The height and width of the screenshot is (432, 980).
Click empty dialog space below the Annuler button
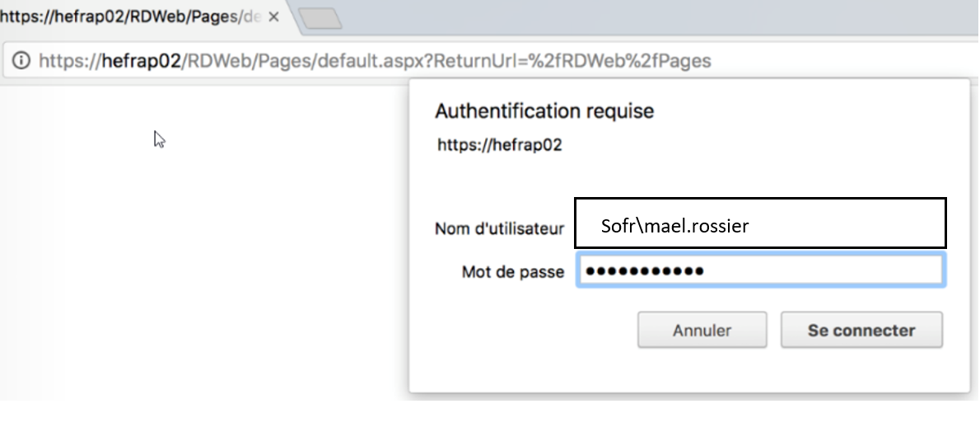click(702, 371)
